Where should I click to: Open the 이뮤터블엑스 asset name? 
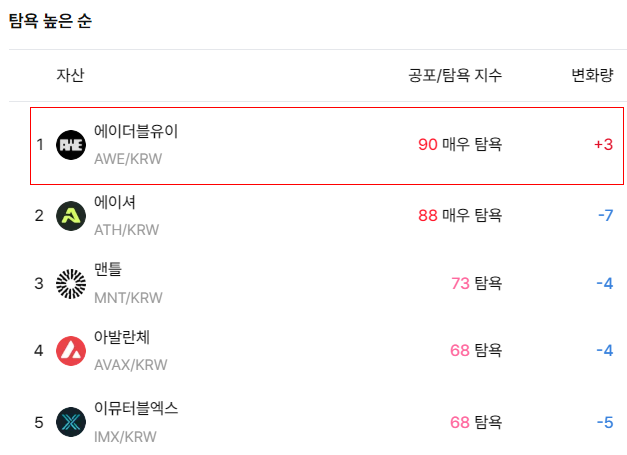click(136, 408)
